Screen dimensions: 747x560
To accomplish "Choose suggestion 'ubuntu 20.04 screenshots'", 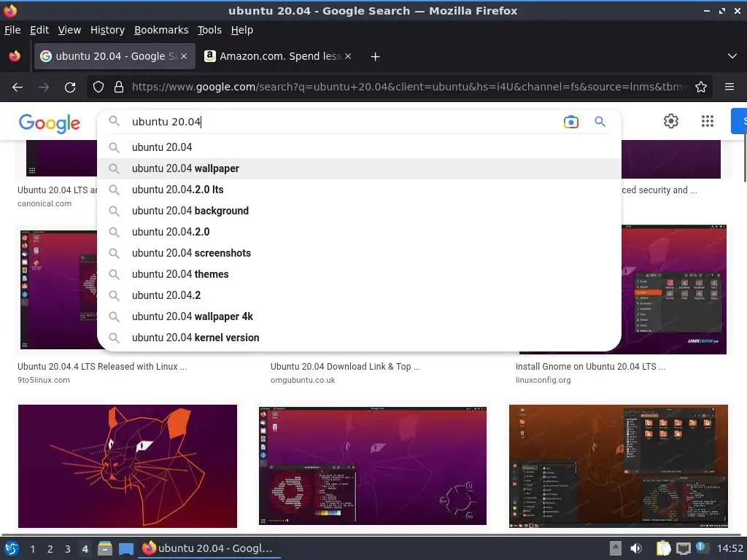I will pos(359,253).
